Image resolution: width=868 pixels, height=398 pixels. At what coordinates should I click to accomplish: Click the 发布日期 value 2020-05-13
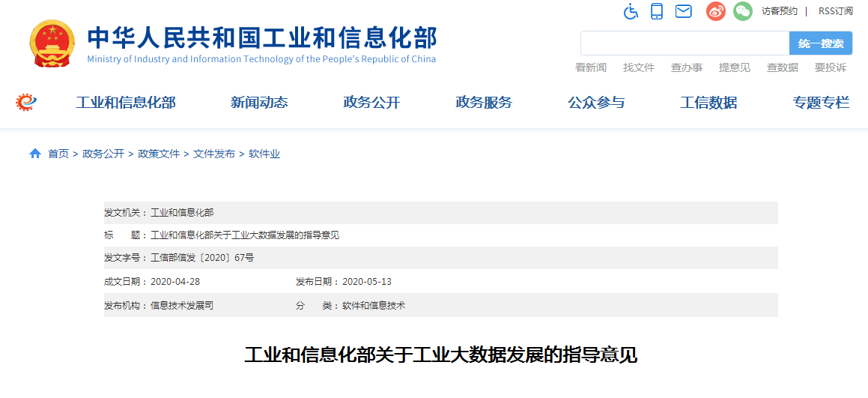click(367, 282)
